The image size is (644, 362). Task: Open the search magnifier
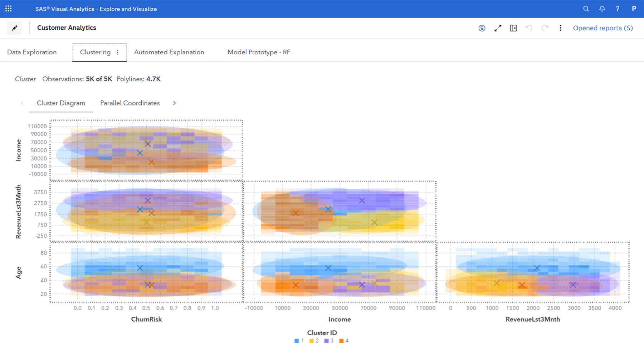coord(586,9)
